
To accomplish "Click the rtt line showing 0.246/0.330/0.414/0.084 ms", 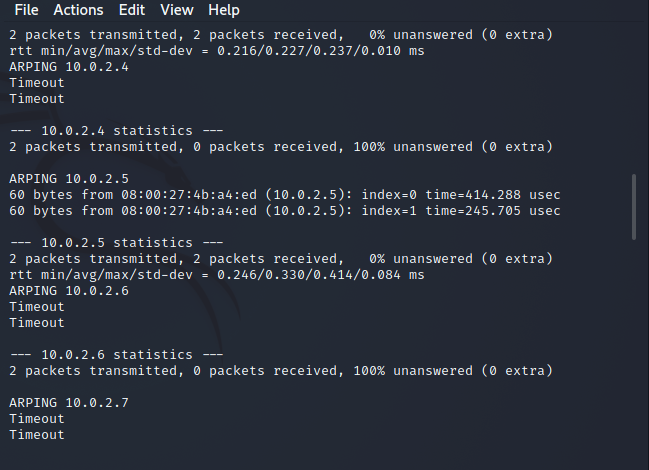I will coord(217,275).
